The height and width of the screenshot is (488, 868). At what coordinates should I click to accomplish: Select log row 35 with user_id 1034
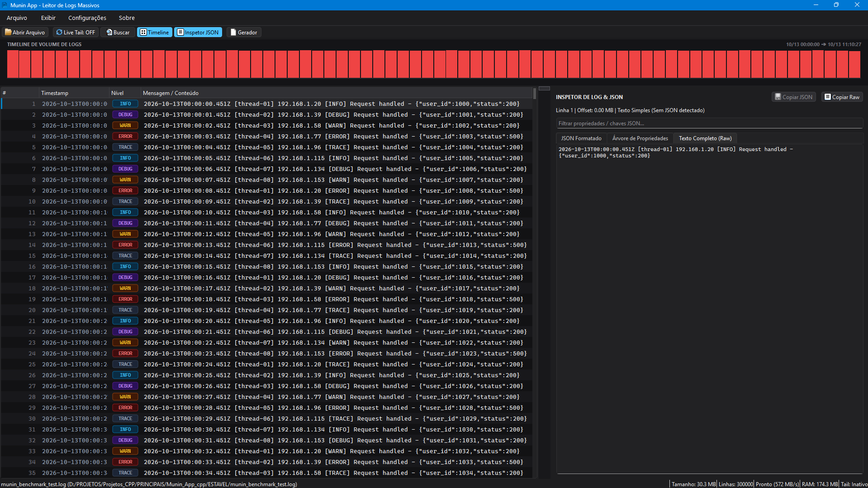pyautogui.click(x=266, y=473)
